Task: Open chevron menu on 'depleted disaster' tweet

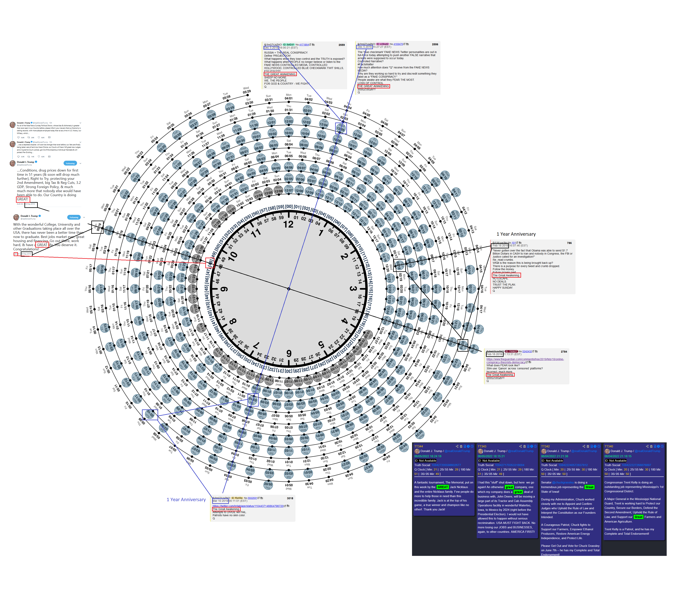Action: click(x=80, y=142)
